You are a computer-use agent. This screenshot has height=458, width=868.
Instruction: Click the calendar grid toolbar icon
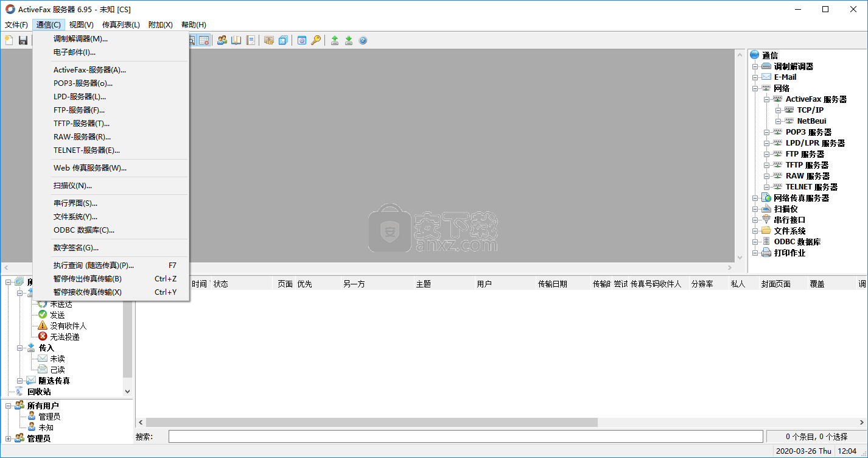tap(204, 40)
